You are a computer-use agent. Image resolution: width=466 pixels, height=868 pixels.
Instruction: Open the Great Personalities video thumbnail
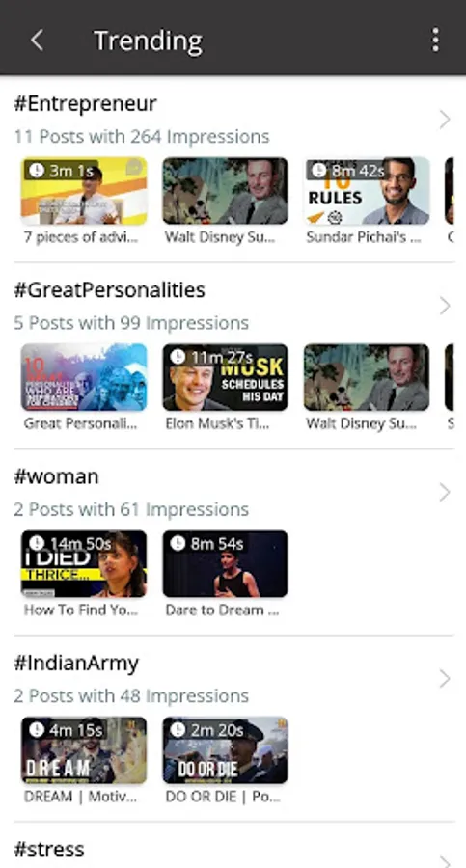84,377
